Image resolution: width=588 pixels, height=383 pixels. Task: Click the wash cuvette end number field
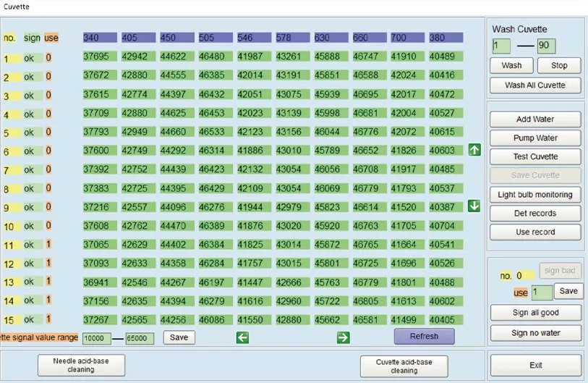click(546, 46)
